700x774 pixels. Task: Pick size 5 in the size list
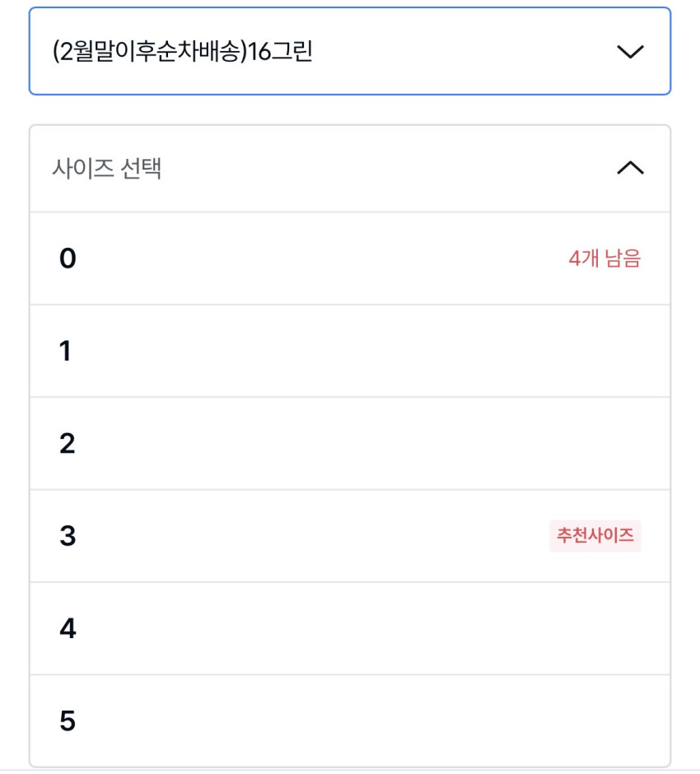pyautogui.click(x=350, y=721)
